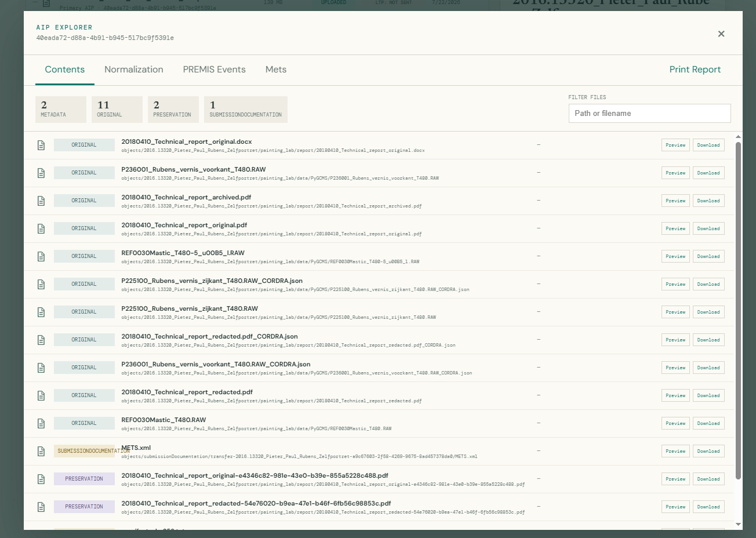This screenshot has width=756, height=538.
Task: Click file icon for REF0030Mastic_T480-5_u00B5_l.RAW
Action: point(41,256)
